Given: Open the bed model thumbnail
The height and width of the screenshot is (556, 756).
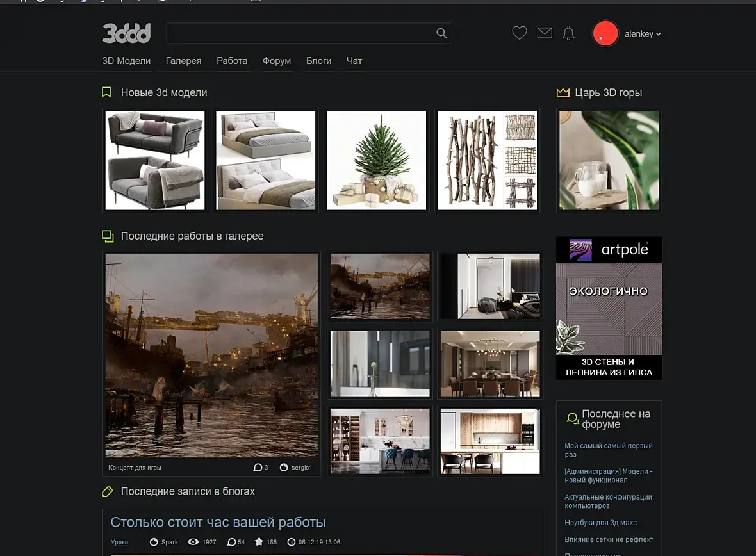Looking at the screenshot, I should tap(266, 160).
